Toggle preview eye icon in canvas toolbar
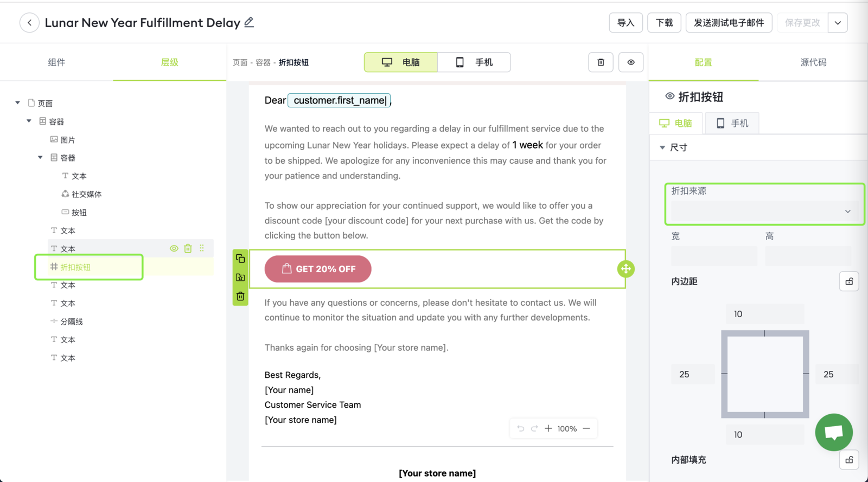Screen dimensions: 868x482 (631, 62)
